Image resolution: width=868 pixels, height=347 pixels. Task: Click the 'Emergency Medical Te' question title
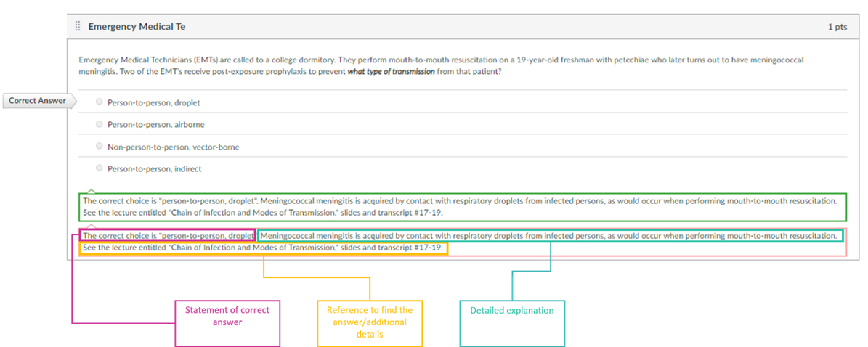(137, 27)
